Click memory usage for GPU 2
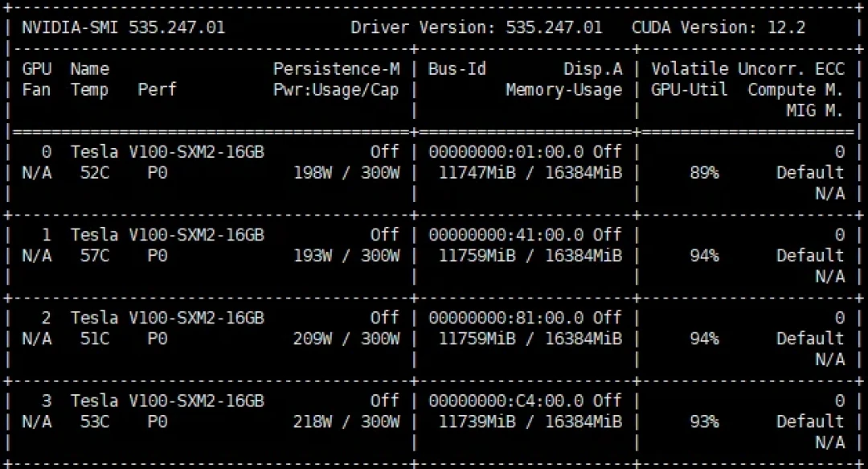This screenshot has height=469, width=868. point(530,339)
